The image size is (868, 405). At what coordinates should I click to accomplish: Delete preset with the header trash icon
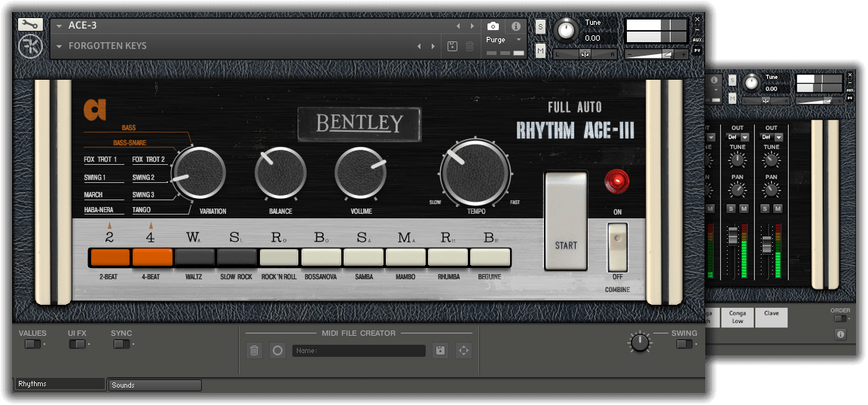(469, 47)
